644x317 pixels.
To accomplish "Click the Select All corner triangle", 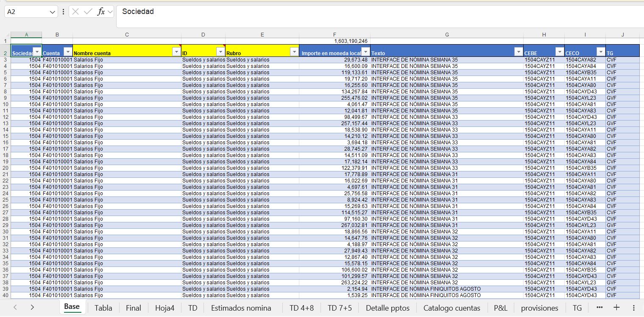I will tap(5, 35).
